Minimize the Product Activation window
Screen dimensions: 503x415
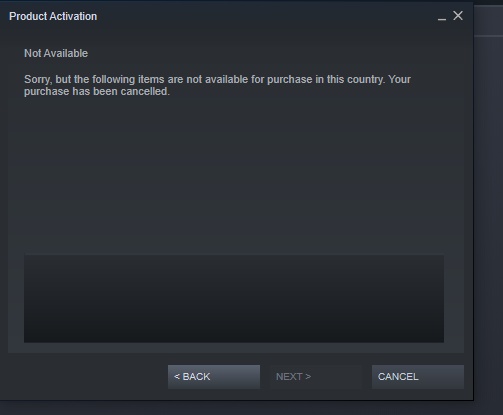point(442,16)
